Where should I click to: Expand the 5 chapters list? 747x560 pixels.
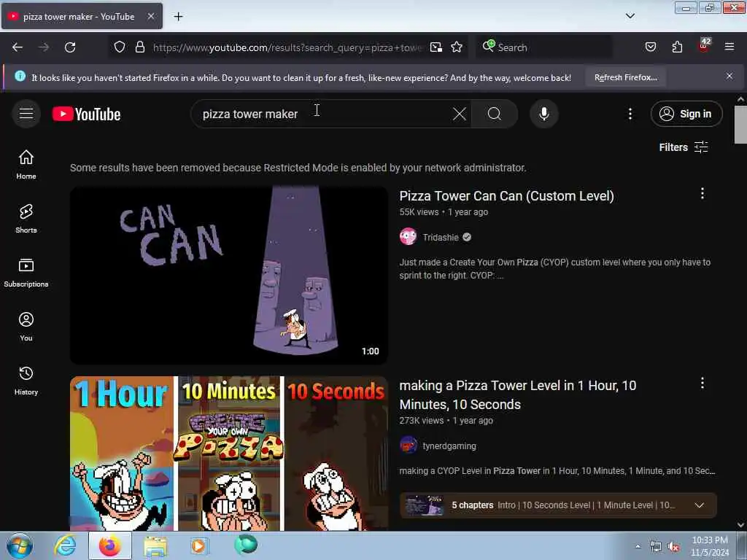point(558,505)
